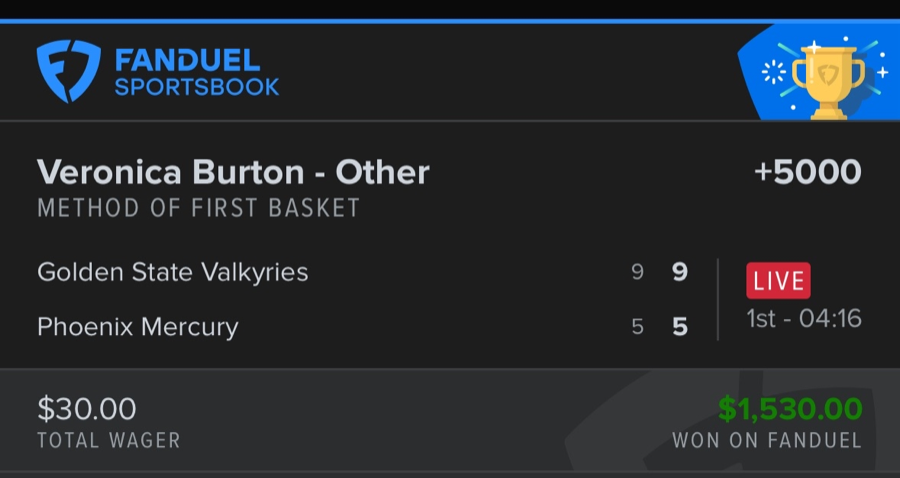This screenshot has width=900, height=478.
Task: Click the $30.00 wager amount
Action: pos(87,409)
